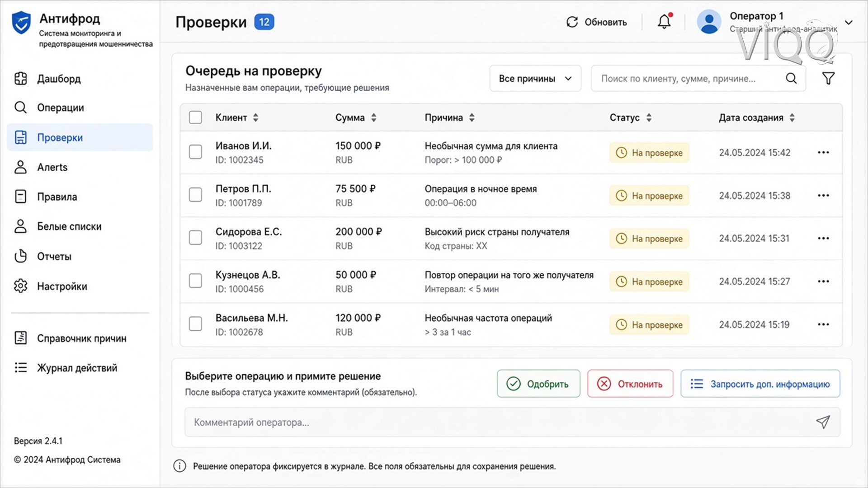Click Запросить доп. информацию button

(x=760, y=384)
